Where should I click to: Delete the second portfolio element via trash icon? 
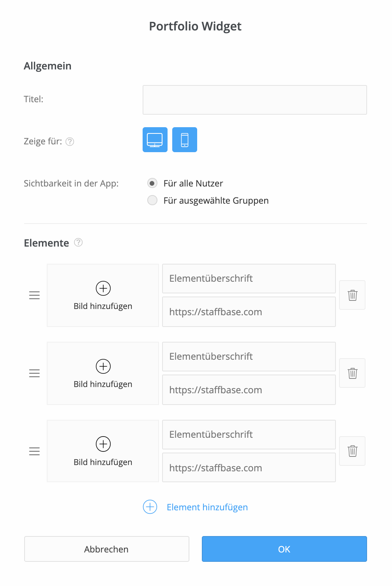(352, 373)
